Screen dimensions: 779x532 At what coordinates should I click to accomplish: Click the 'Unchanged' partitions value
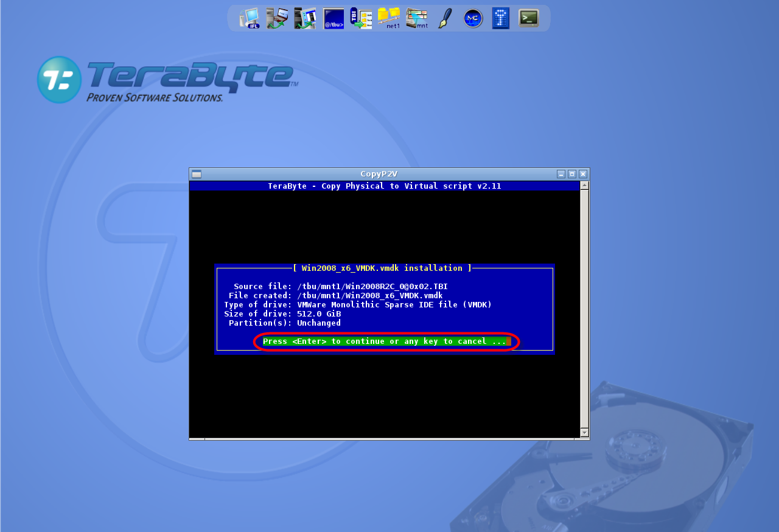[319, 323]
